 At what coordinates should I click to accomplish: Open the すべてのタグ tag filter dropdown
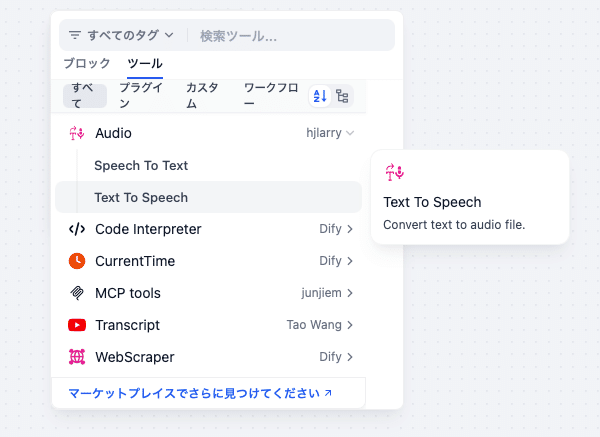click(121, 35)
